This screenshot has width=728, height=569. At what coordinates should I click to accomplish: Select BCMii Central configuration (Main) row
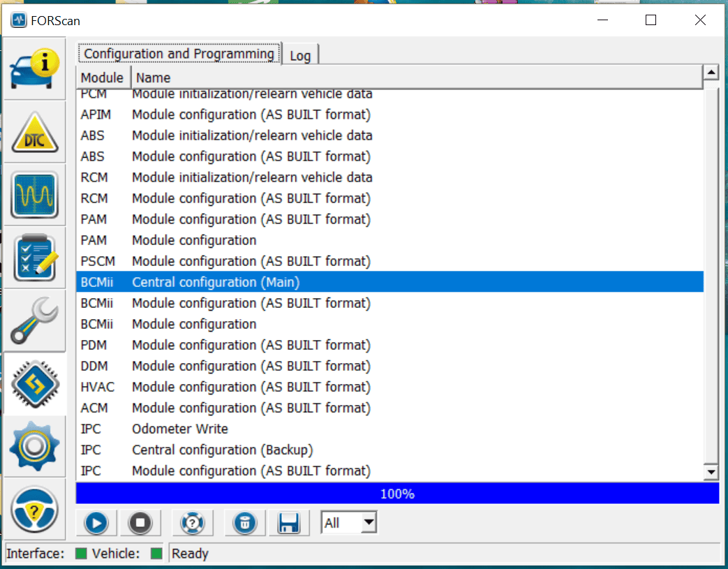[390, 282]
